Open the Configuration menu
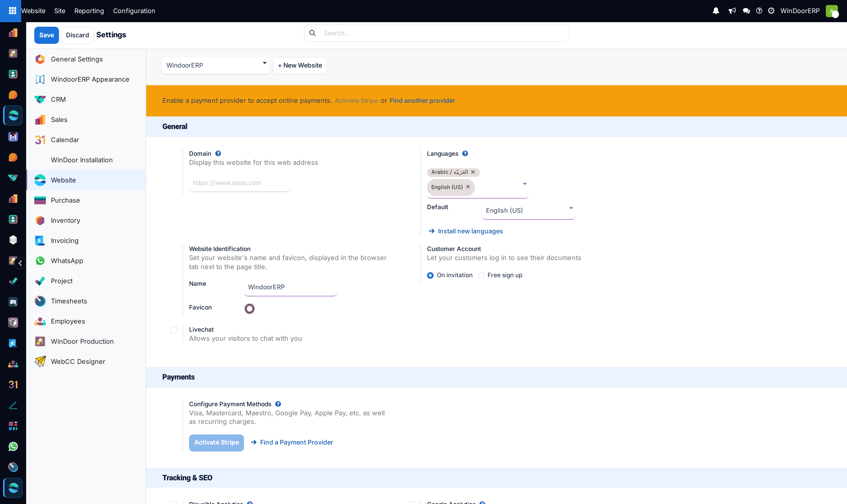This screenshot has height=504, width=847. (x=134, y=11)
